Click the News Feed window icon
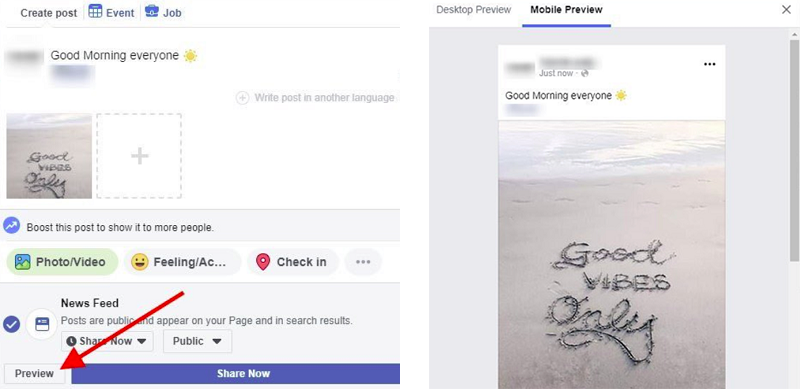The width and height of the screenshot is (800, 389). point(42,324)
